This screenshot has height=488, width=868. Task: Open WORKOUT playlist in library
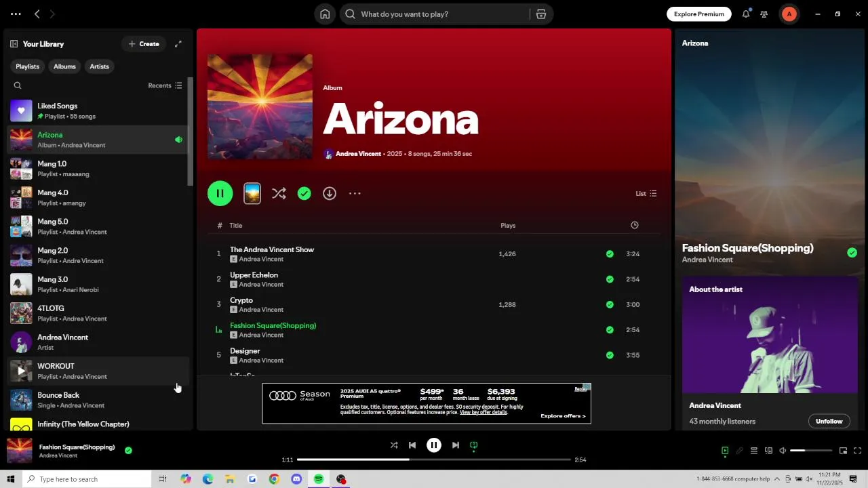point(97,371)
